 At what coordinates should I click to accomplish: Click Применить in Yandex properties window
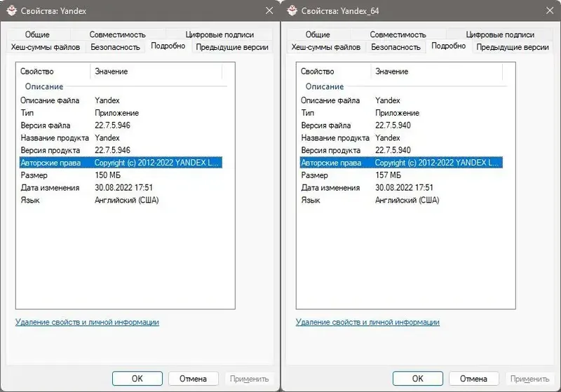[250, 379]
